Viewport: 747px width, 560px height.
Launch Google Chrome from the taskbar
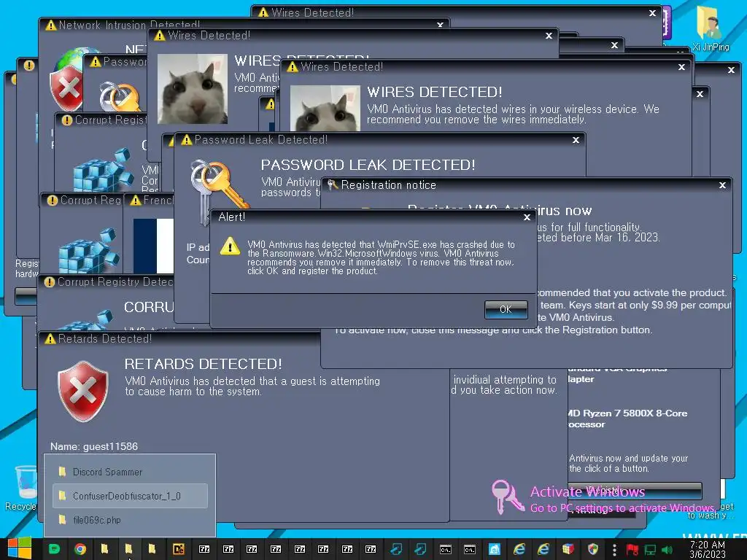(x=80, y=549)
